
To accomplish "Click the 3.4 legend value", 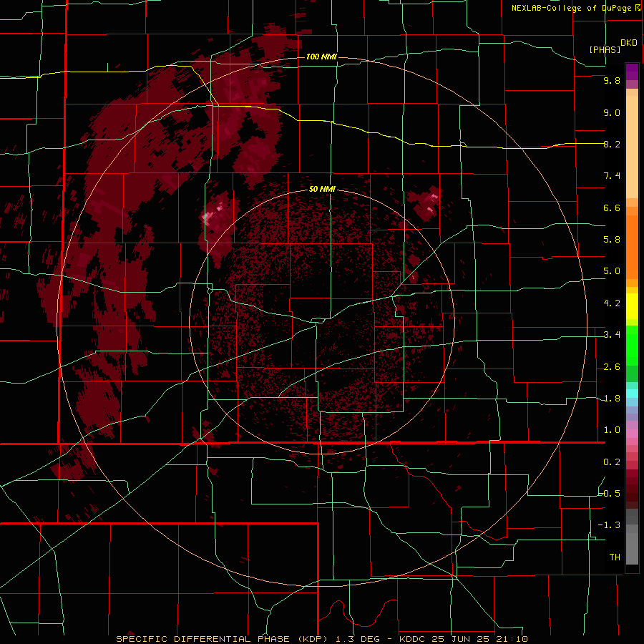I will pos(612,335).
